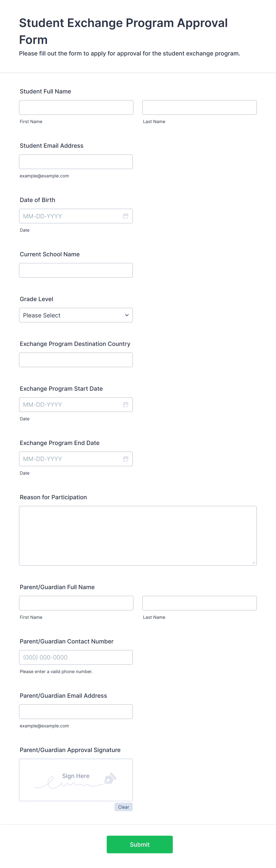Select the Student Email Address field
Viewport: 276px width, 868px height.
point(76,162)
